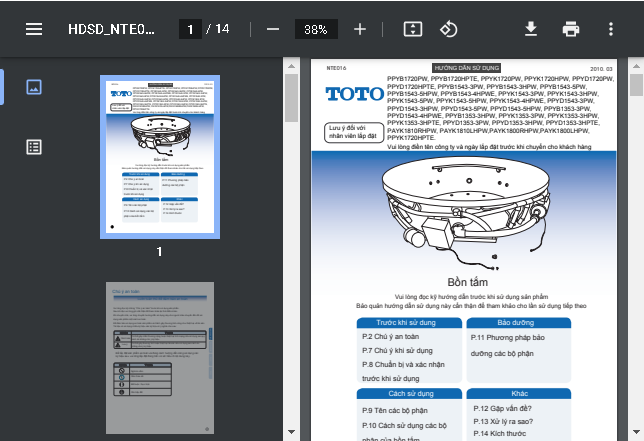This screenshot has height=441, width=644.
Task: Click the document vertical scrollbar handle
Action: click(636, 85)
